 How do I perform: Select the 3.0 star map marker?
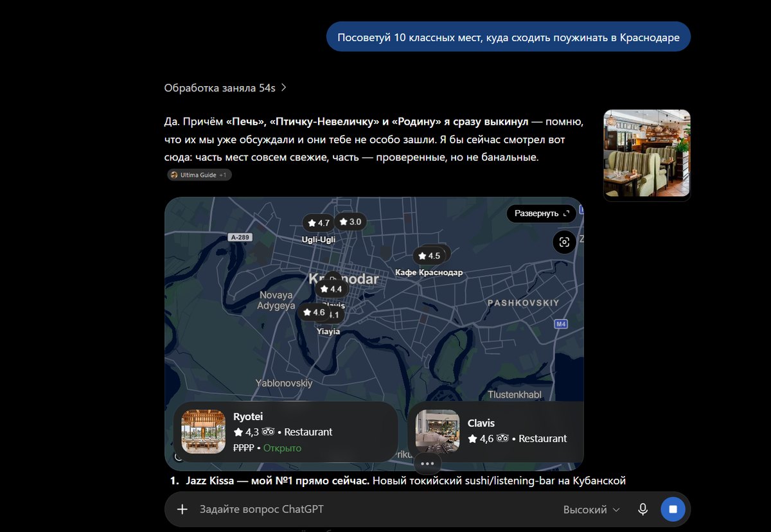pyautogui.click(x=350, y=222)
